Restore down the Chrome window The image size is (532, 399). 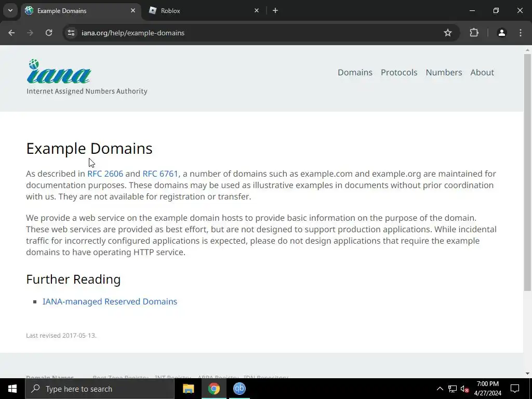click(x=496, y=10)
